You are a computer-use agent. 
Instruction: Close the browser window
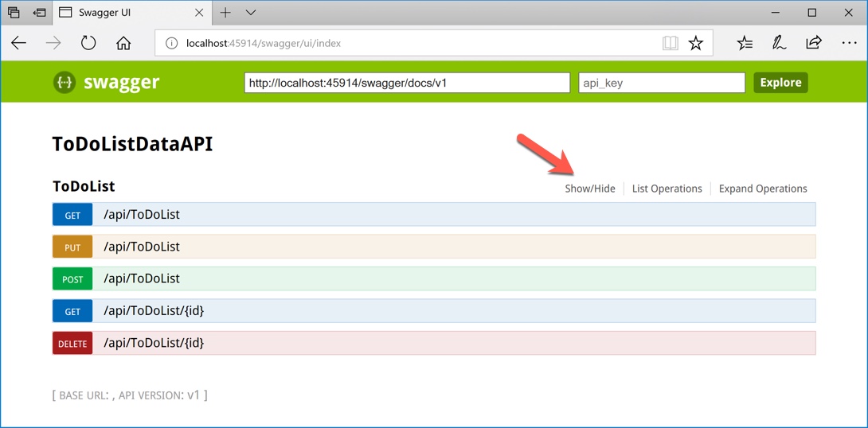[847, 12]
